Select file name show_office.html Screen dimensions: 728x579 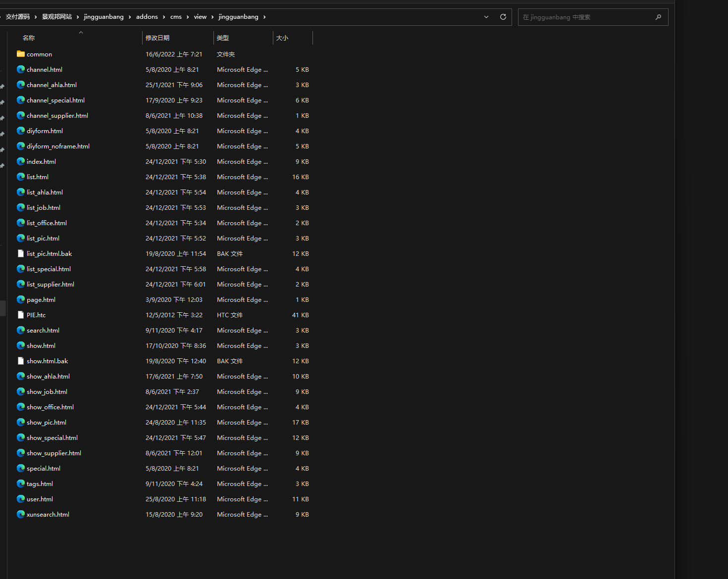point(50,407)
